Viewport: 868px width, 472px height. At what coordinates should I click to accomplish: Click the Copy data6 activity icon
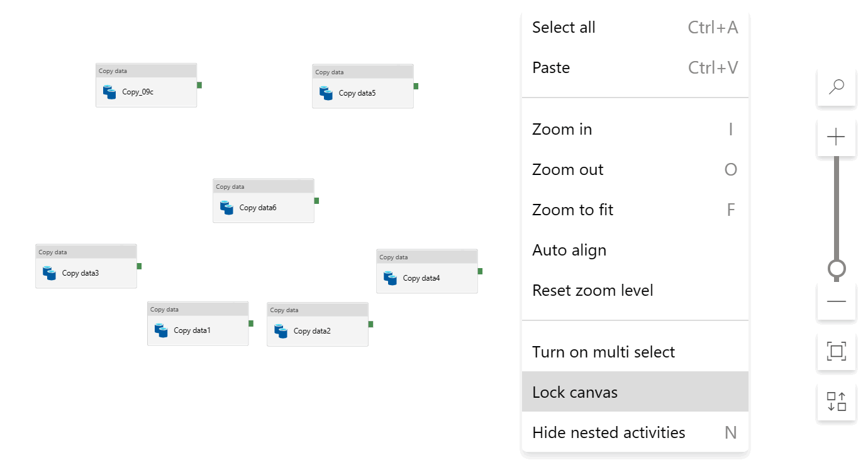tap(226, 208)
